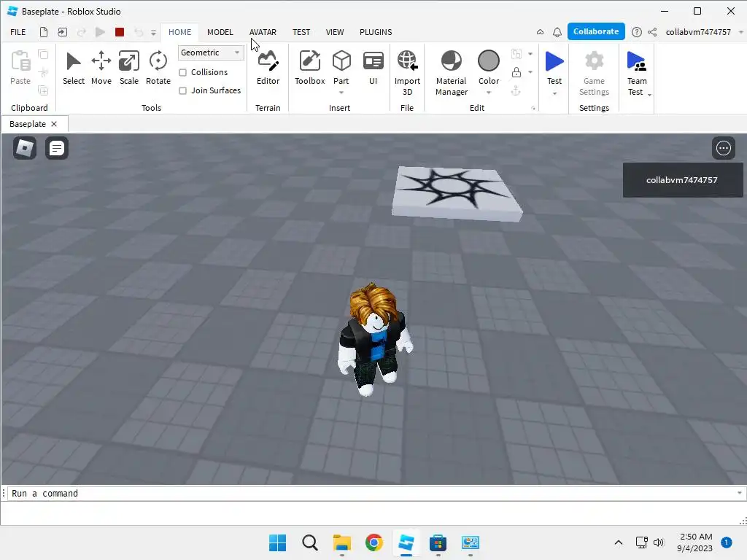Open the UI insert tool
Image resolution: width=747 pixels, height=560 pixels.
[x=373, y=68]
